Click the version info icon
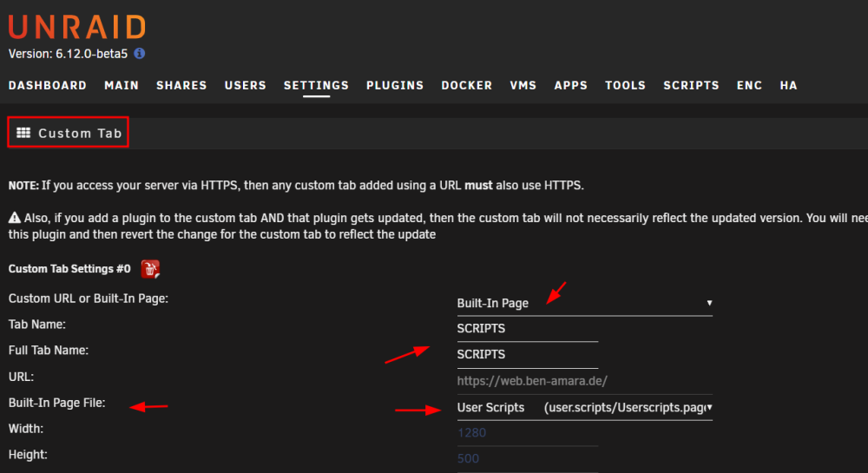Image resolution: width=868 pixels, height=473 pixels. (140, 53)
